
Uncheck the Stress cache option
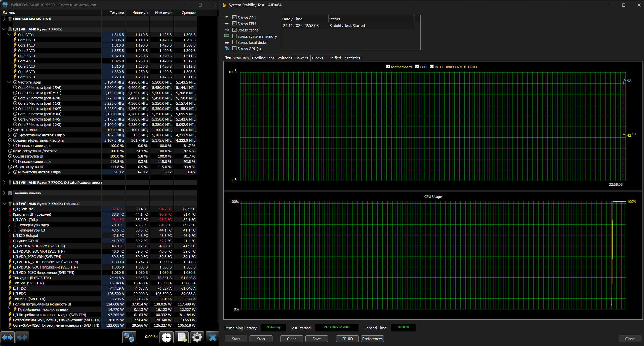pyautogui.click(x=234, y=30)
